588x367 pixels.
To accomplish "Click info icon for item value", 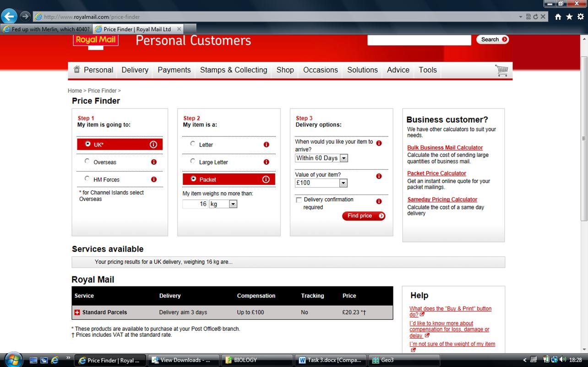I will (379, 176).
